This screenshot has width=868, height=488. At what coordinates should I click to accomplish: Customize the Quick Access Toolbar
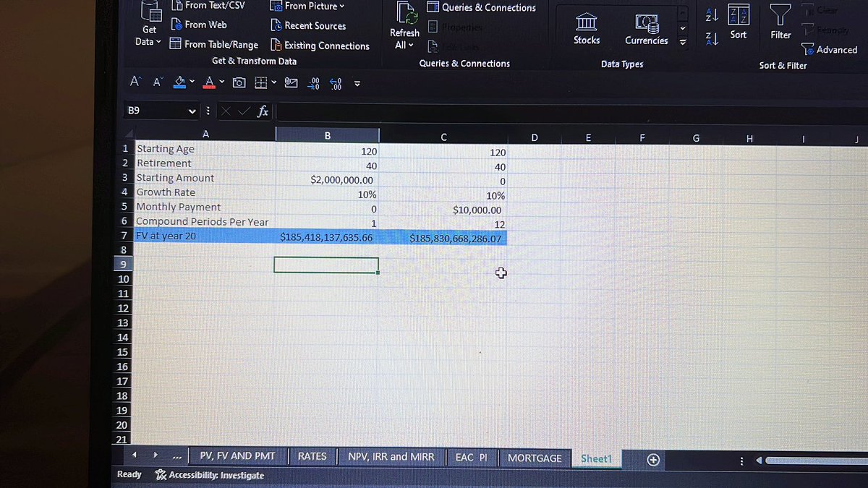357,83
